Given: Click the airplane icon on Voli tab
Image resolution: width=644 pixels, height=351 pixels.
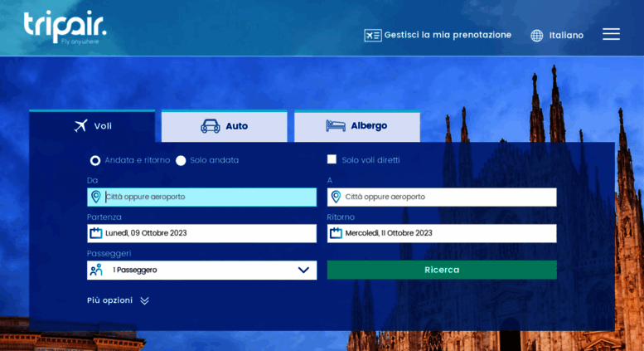Looking at the screenshot, I should pyautogui.click(x=81, y=126).
